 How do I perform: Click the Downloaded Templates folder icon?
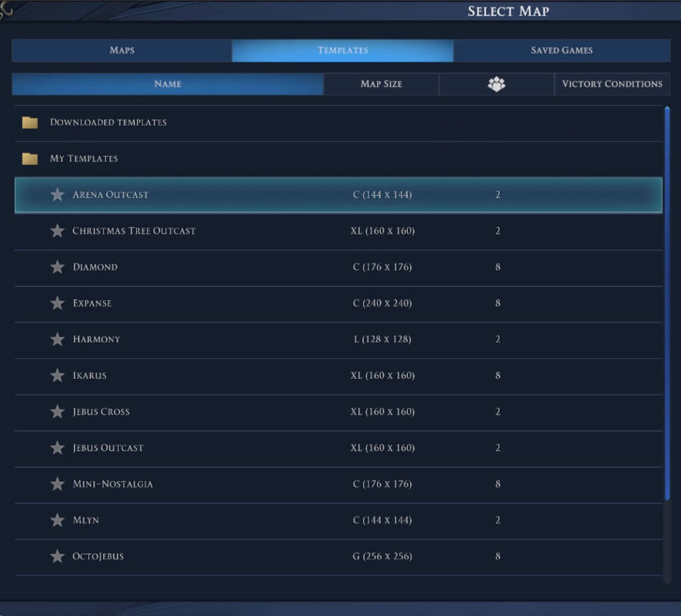(30, 123)
